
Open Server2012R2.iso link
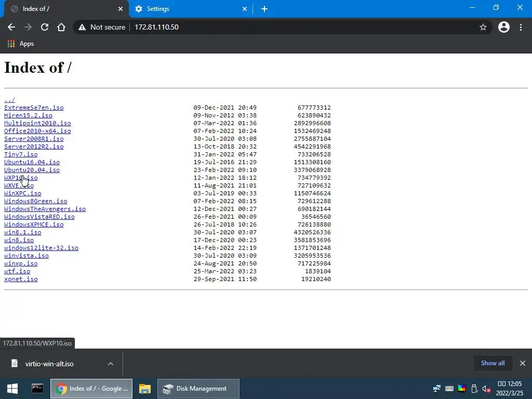pyautogui.click(x=34, y=147)
